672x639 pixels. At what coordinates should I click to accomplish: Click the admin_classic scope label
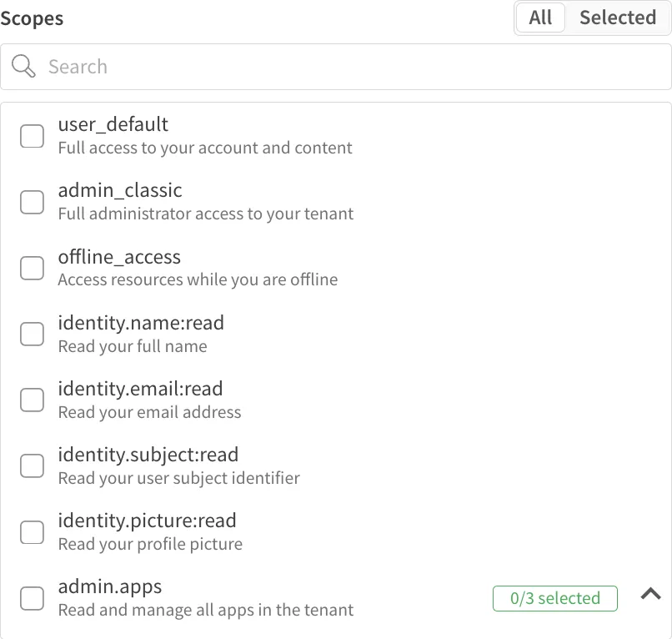pos(119,190)
